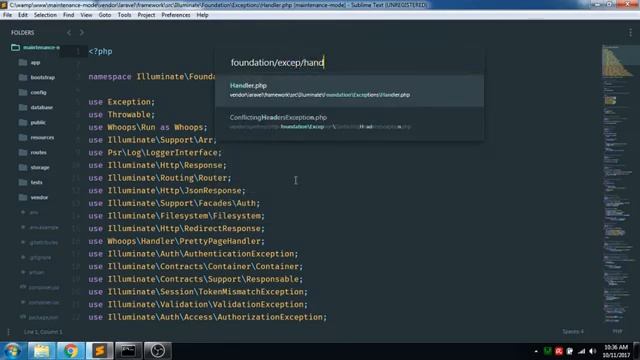The width and height of the screenshot is (640, 360).
Task: Open the Selection menu
Action: [x=45, y=15]
